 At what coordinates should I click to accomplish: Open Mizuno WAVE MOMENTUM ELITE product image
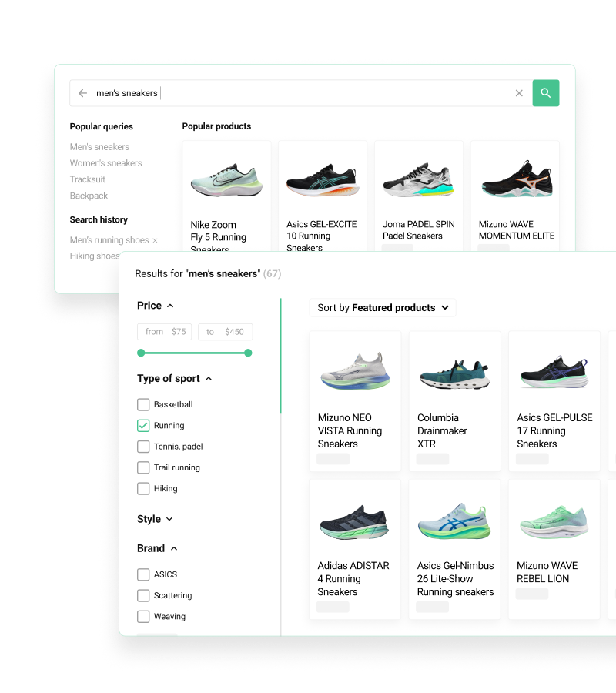point(515,179)
